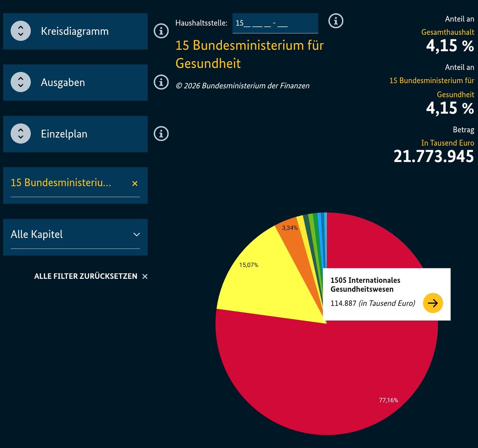Open info icon beside Kreisdiagramm selector

[161, 31]
